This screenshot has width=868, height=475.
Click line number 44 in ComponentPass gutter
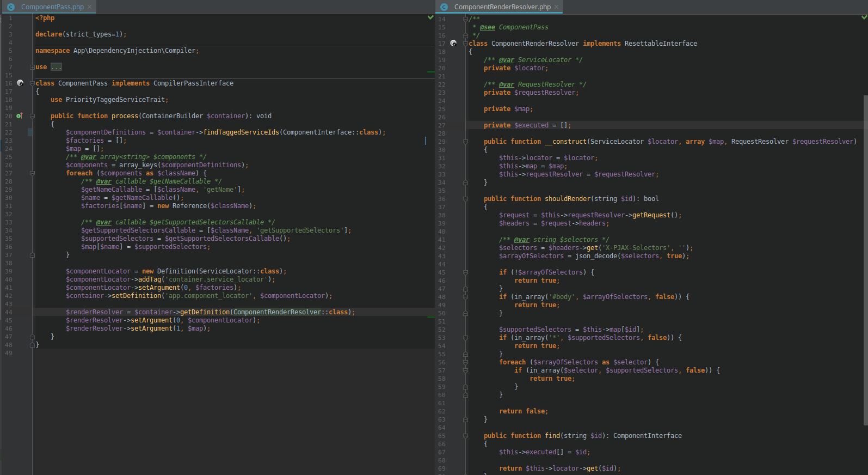click(9, 312)
